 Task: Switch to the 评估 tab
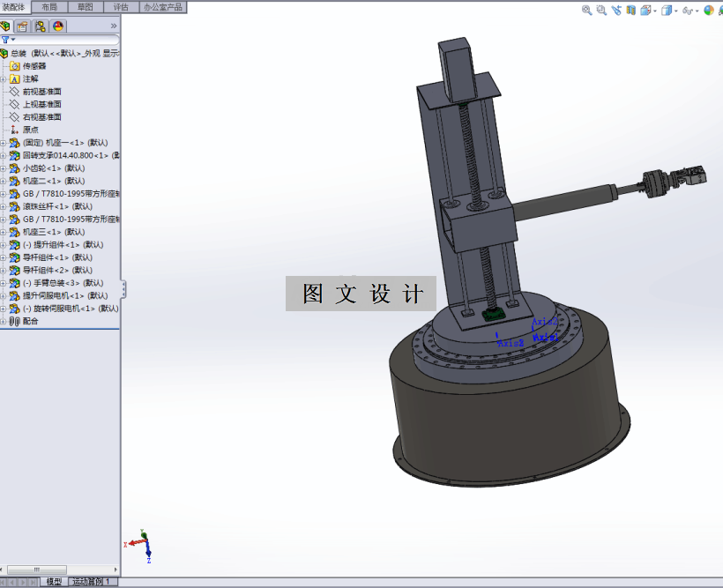point(121,7)
